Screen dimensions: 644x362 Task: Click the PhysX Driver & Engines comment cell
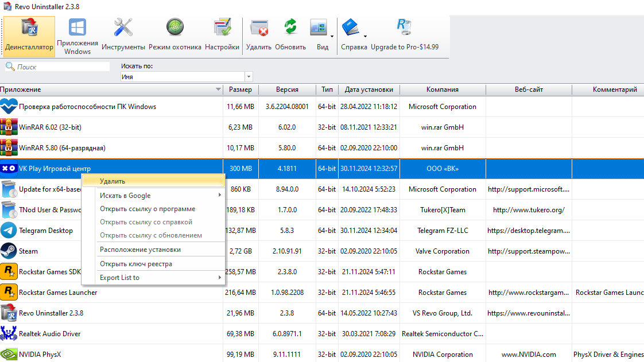608,354
